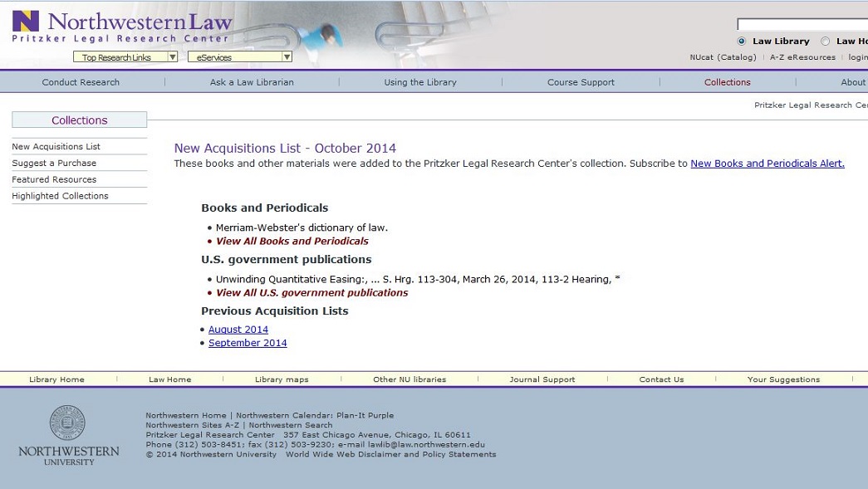868x489 pixels.
Task: Open Library maps in footer bar
Action: (x=282, y=379)
